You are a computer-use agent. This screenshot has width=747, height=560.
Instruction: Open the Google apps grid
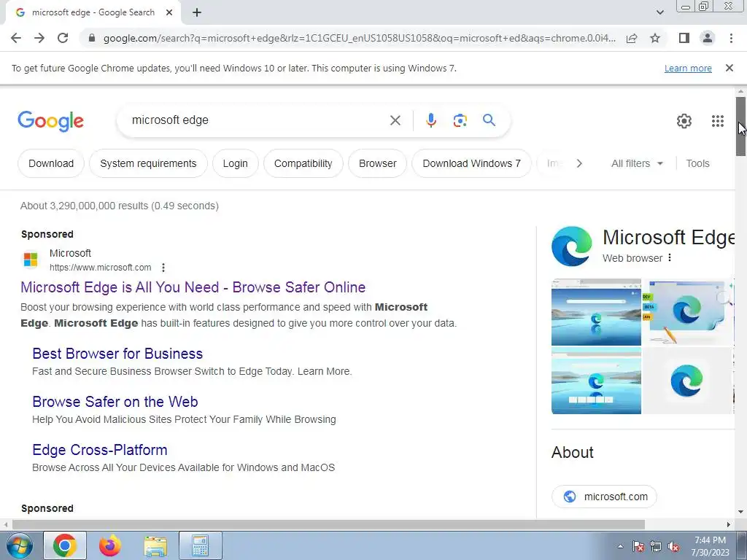[x=718, y=121]
